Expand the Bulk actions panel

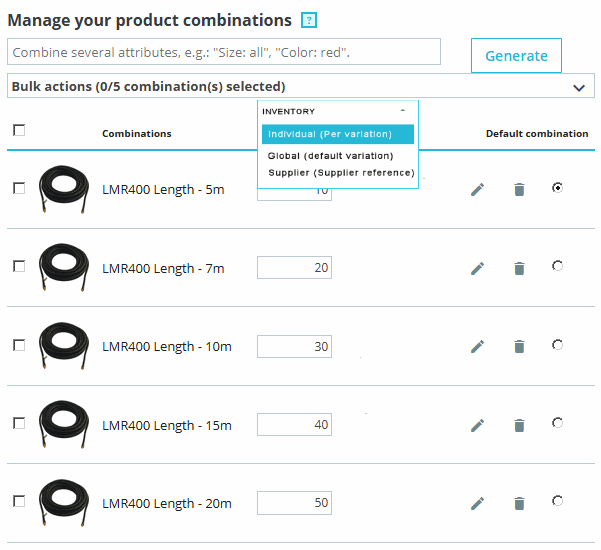pos(578,87)
